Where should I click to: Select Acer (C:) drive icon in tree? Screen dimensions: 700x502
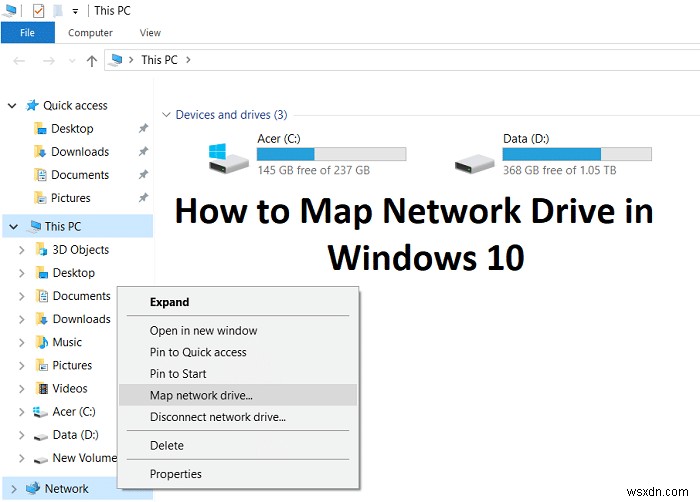coord(40,412)
